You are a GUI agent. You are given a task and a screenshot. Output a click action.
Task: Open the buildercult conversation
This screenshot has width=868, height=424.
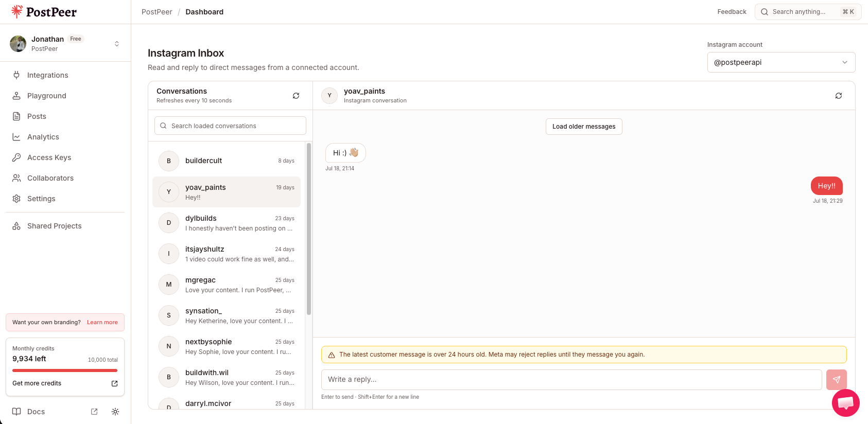227,161
